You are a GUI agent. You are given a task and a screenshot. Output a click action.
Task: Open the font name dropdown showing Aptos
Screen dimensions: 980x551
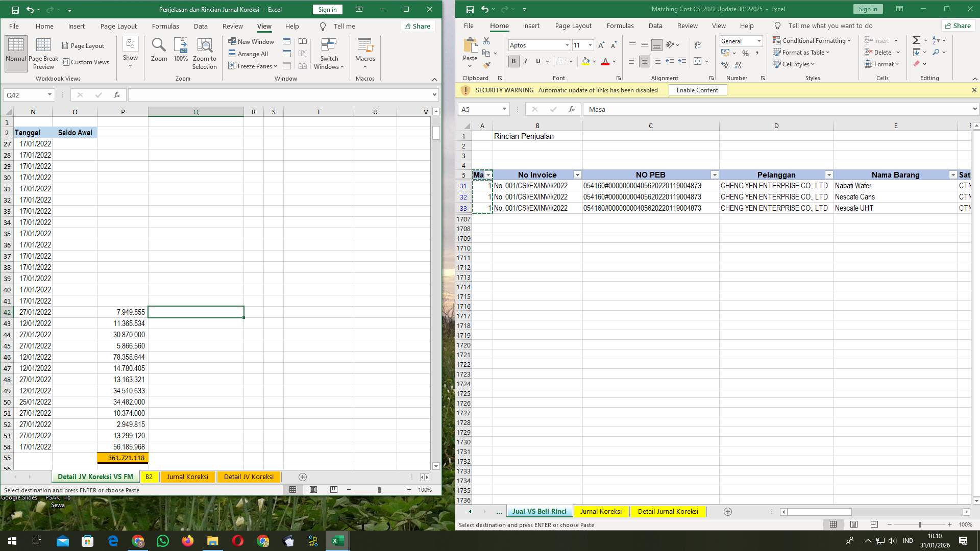pos(567,45)
